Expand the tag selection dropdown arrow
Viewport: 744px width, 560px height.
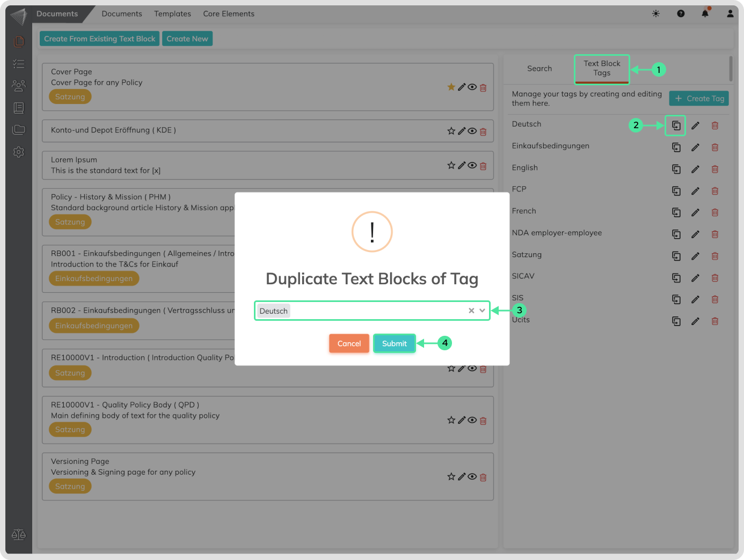click(482, 311)
